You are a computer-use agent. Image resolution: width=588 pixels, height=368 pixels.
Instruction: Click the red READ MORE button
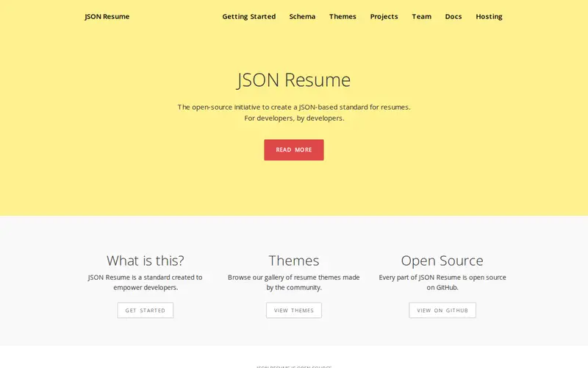(x=294, y=150)
